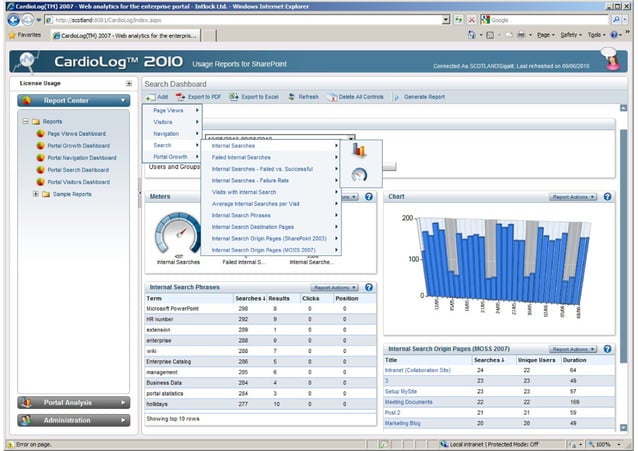
Task: Click Export to PDF toolbar button
Action: (199, 97)
